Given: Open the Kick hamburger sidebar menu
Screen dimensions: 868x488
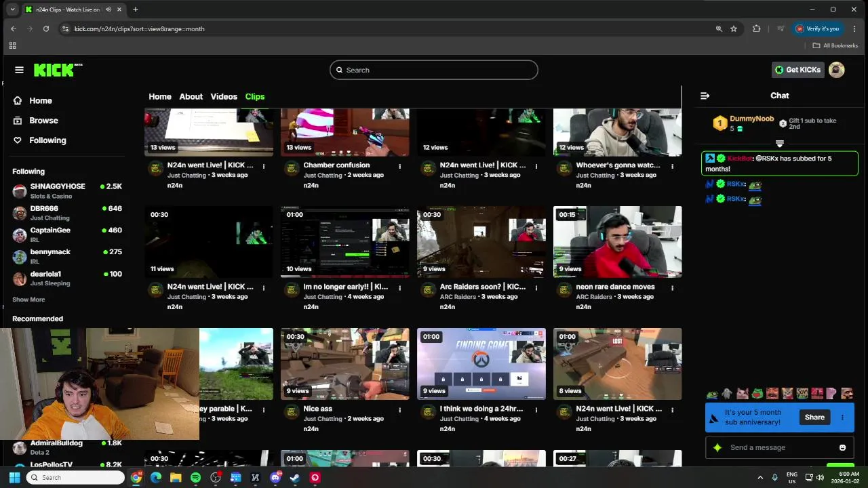Looking at the screenshot, I should coord(19,70).
